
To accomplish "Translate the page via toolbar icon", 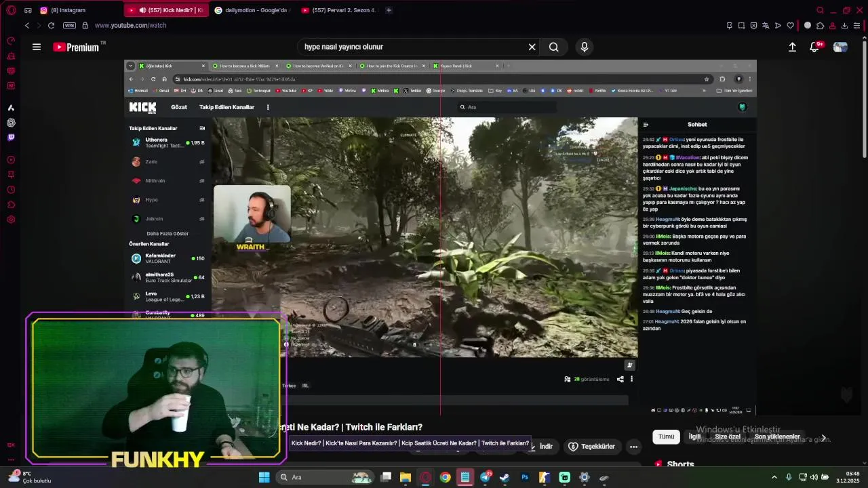I will point(766,26).
